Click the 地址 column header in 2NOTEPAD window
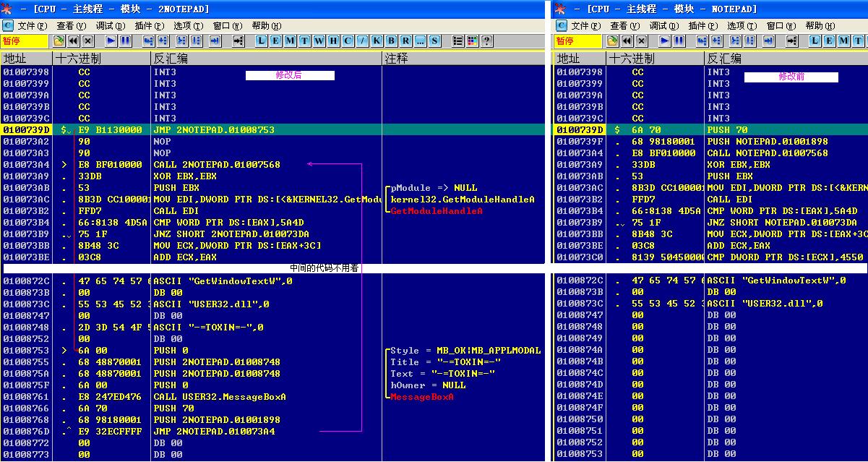 click(x=26, y=58)
